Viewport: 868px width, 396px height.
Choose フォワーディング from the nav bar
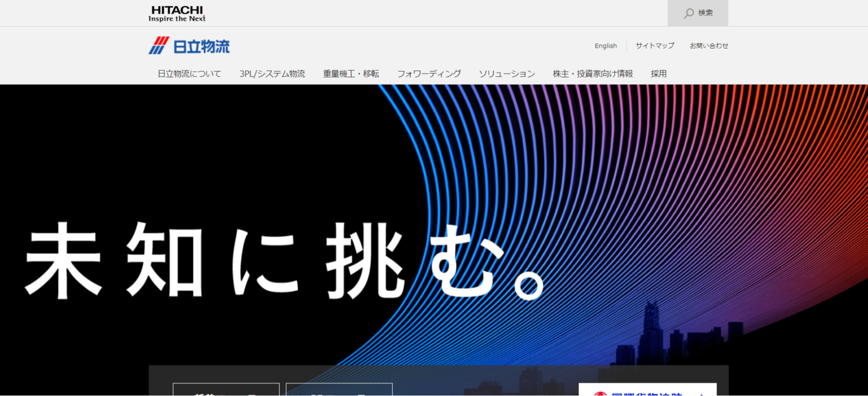point(429,74)
